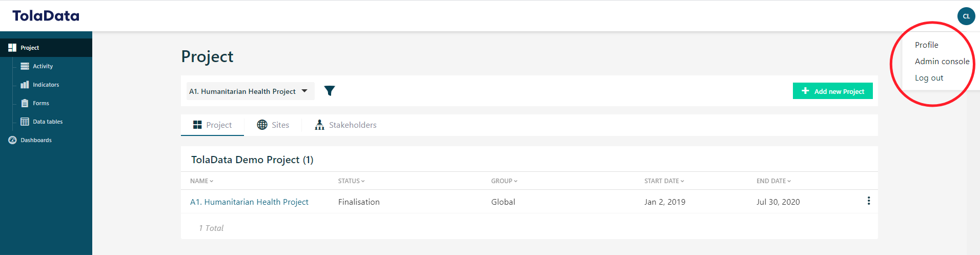The height and width of the screenshot is (255, 980).
Task: Switch to the Stakeholders tab
Action: point(345,125)
